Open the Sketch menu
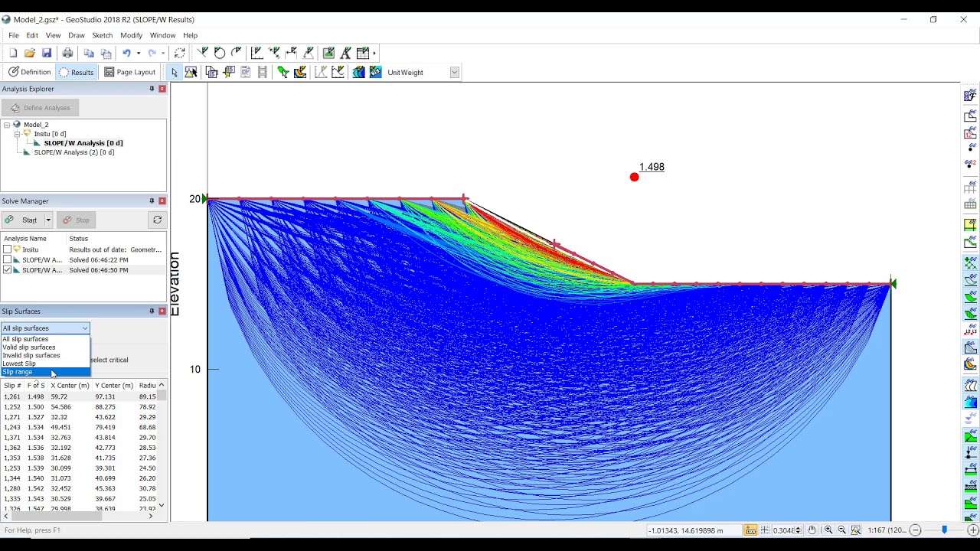This screenshot has width=980, height=551. point(103,35)
